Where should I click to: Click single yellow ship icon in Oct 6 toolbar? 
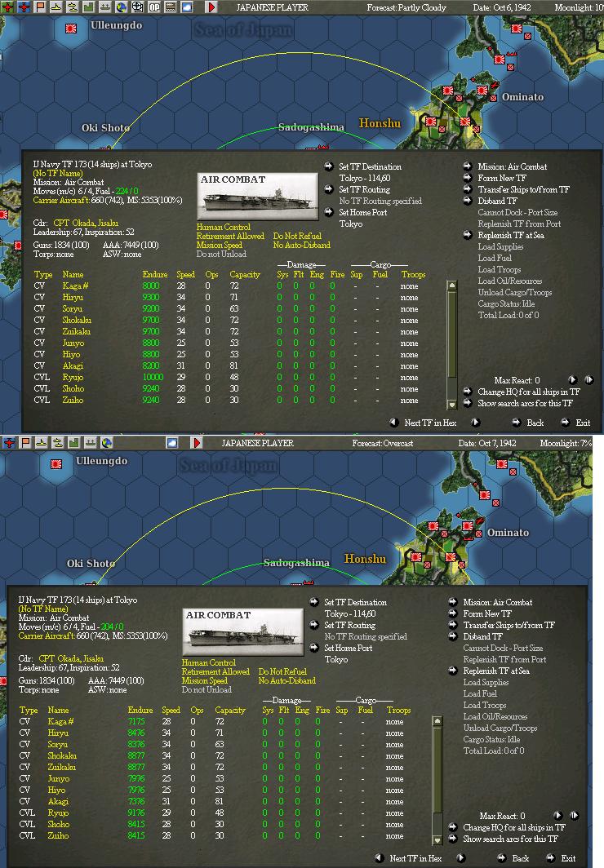[56, 7]
